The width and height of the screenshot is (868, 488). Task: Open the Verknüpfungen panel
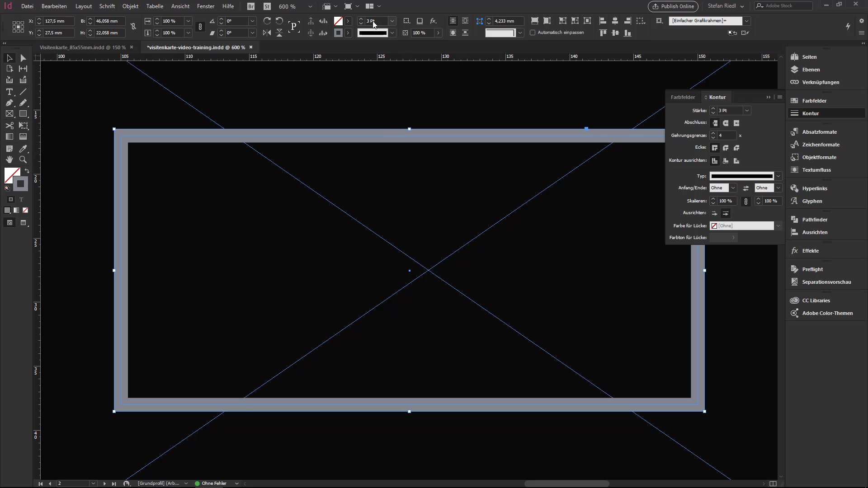point(821,82)
